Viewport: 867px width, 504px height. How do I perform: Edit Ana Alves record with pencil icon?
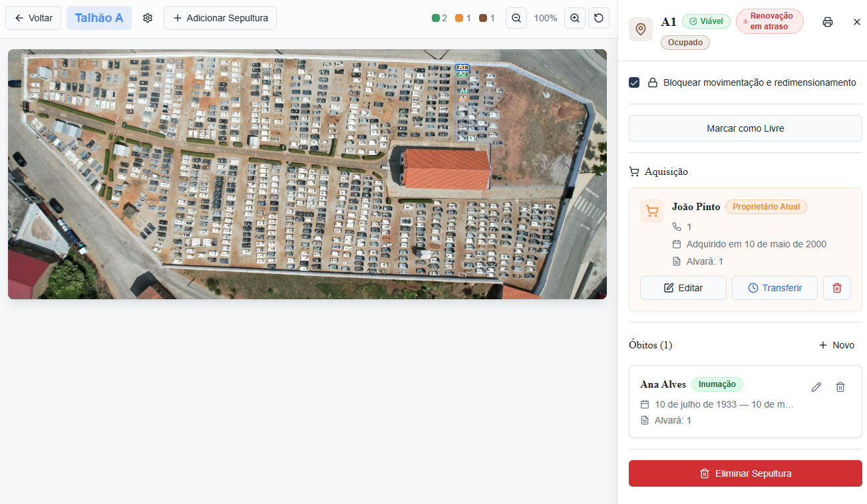coord(816,387)
